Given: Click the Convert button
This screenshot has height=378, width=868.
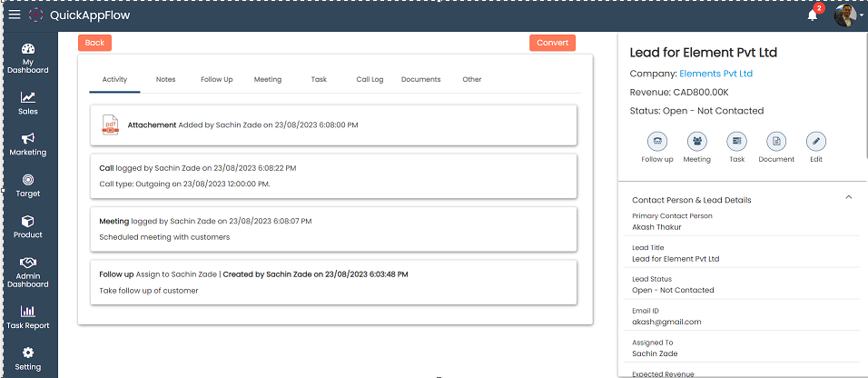Looking at the screenshot, I should (552, 43).
